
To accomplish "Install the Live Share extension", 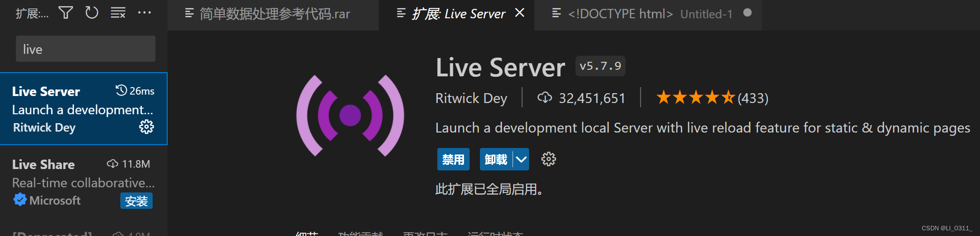I will 136,201.
